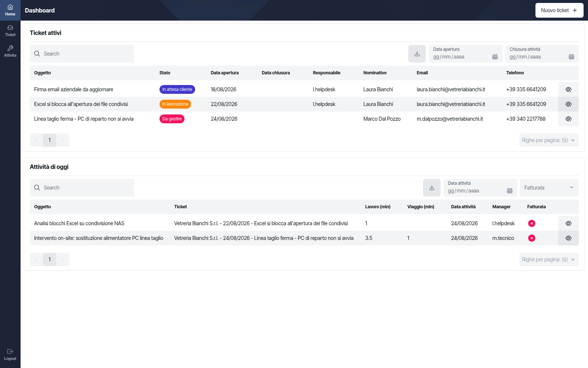
Task: Click the m.tecnico manager cell
Action: click(503, 238)
